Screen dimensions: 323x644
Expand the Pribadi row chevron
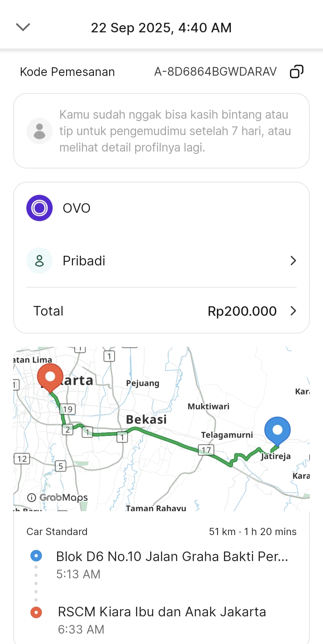[293, 260]
